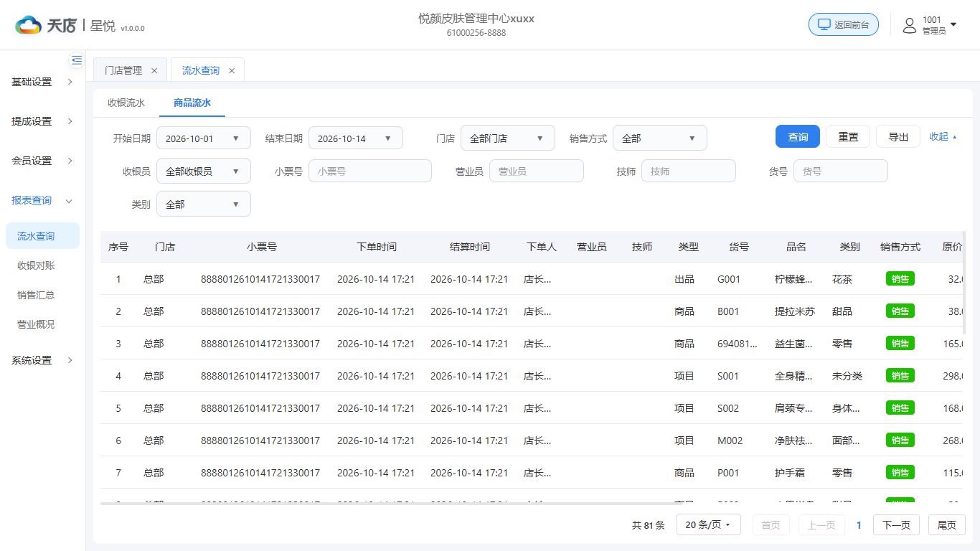The image size is (980, 551).
Task: Close the 流水查询 tab
Action: click(x=232, y=70)
